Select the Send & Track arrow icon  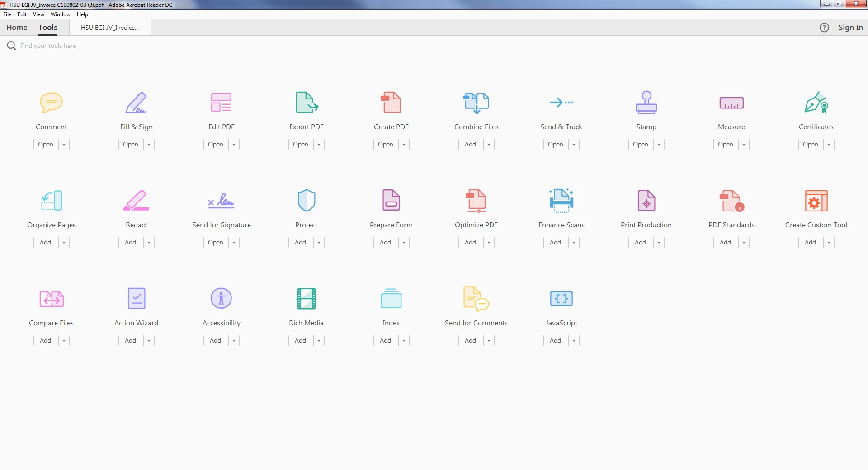point(561,103)
